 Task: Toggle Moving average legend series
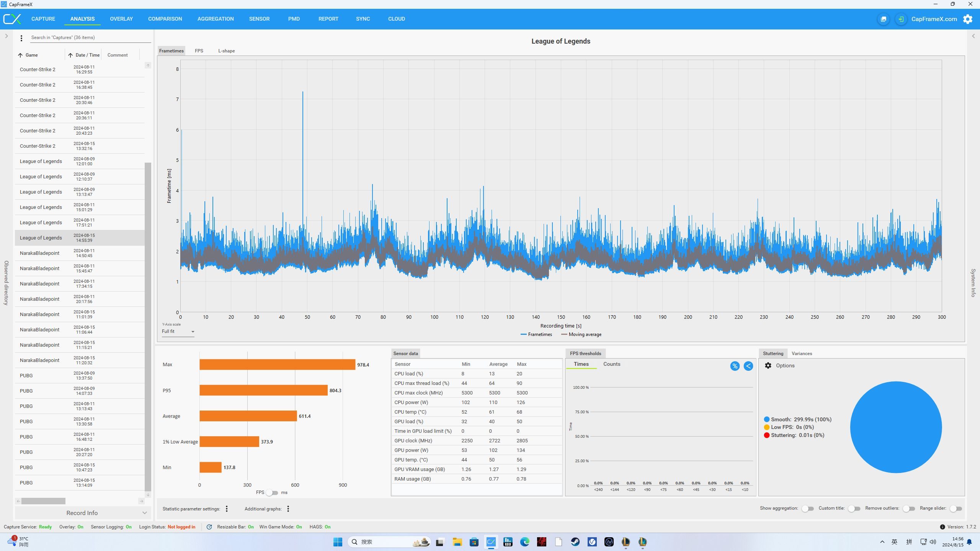[581, 334]
